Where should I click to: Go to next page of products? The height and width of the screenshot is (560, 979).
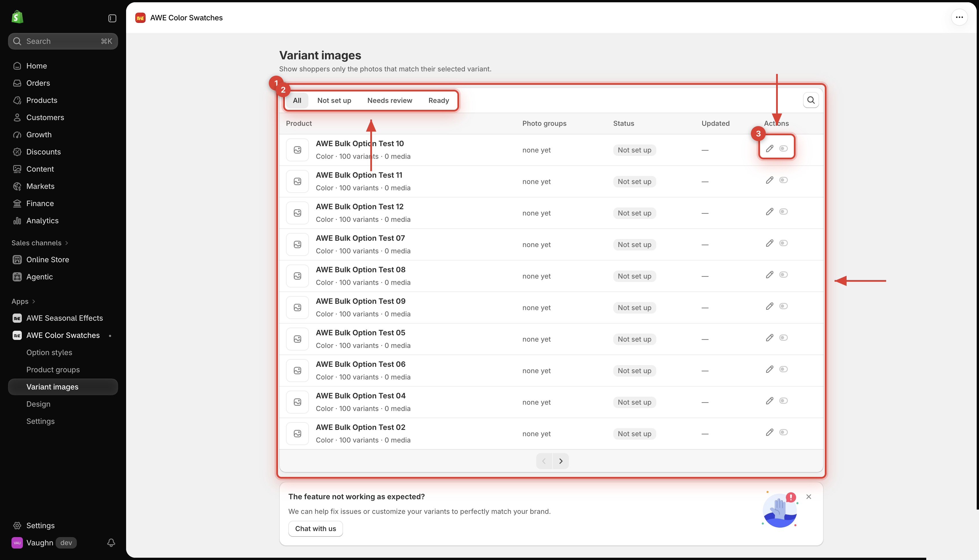coord(561,461)
